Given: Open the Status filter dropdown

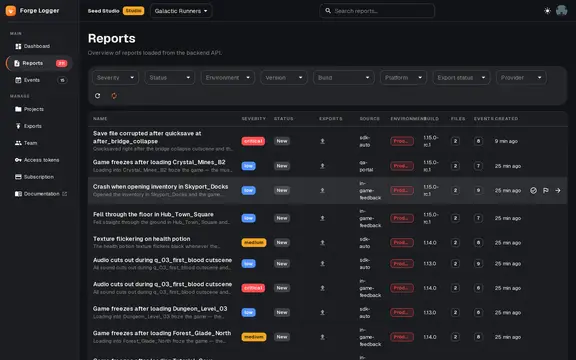Looking at the screenshot, I should (x=169, y=78).
